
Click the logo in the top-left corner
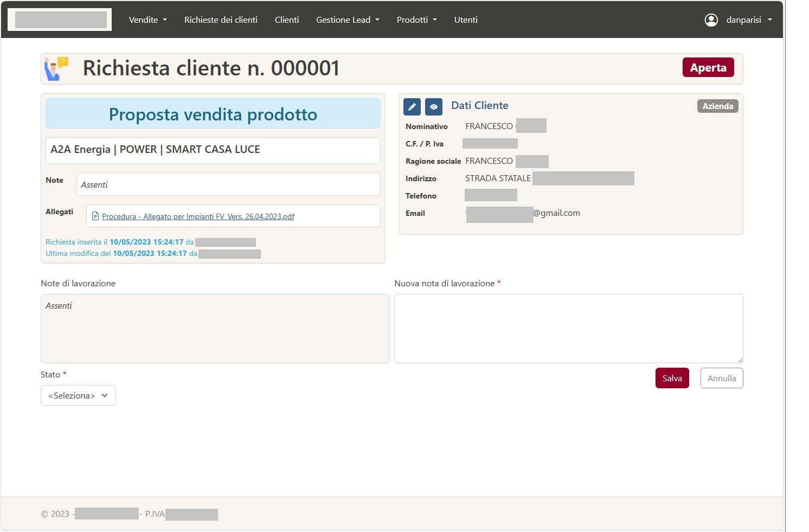[x=60, y=20]
